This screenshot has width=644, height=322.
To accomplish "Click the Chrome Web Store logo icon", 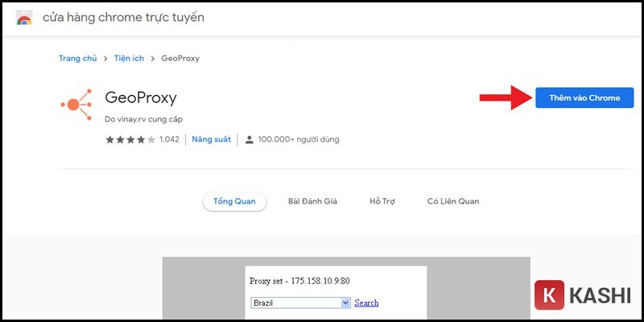I will (24, 18).
